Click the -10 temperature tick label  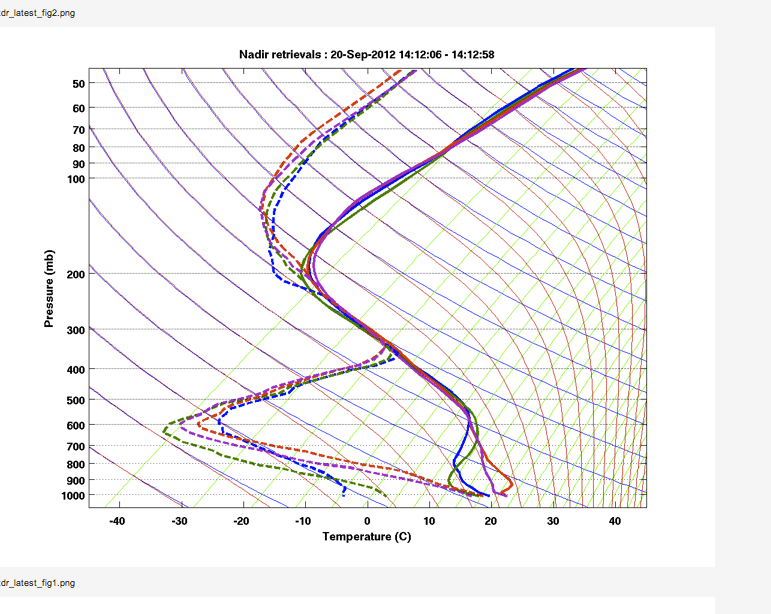[x=303, y=521]
